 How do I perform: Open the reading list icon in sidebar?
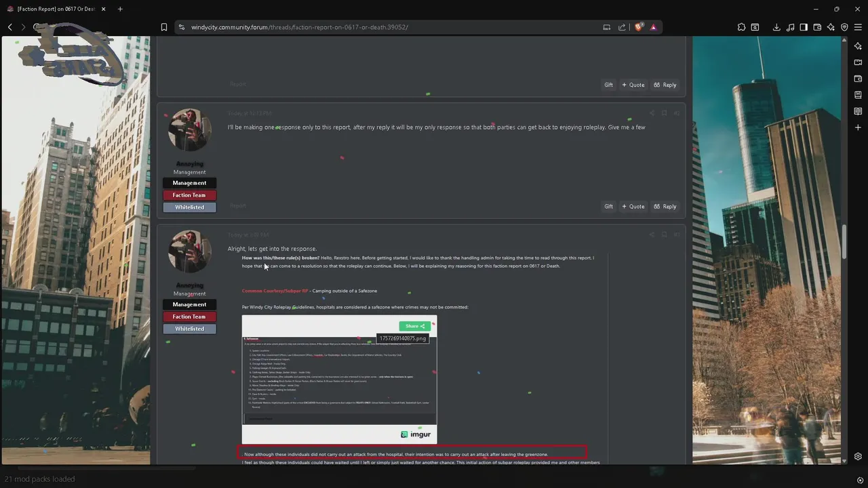point(858,111)
